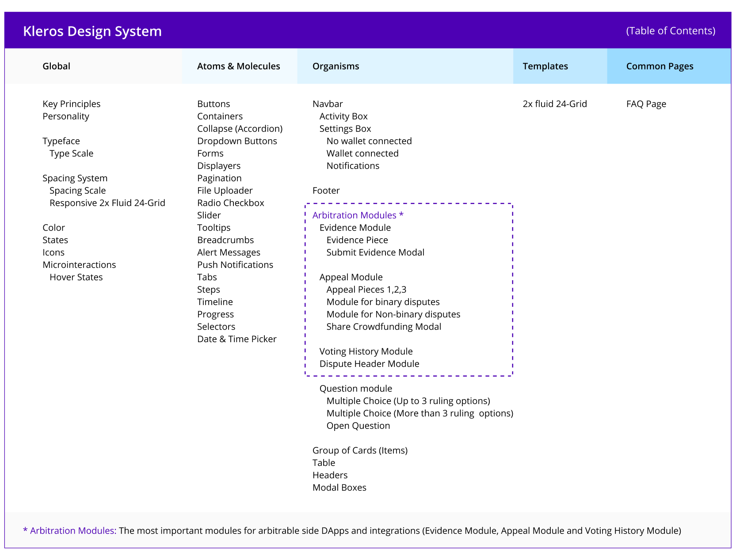Click the Color entry under Global

click(x=53, y=228)
